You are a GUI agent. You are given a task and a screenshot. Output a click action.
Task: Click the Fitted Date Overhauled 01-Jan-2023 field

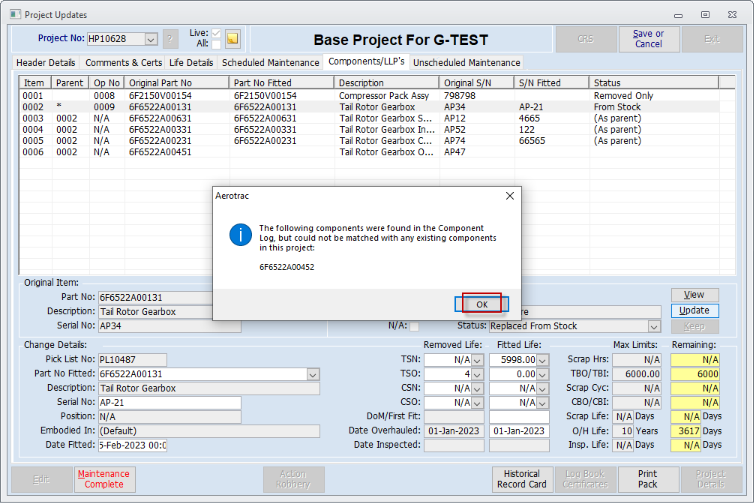[x=519, y=431]
